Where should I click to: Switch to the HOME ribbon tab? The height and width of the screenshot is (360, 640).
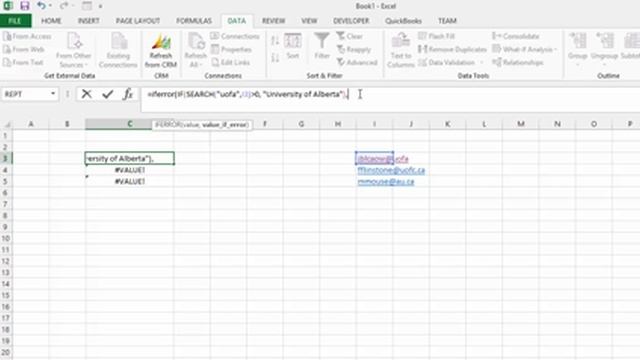click(51, 21)
